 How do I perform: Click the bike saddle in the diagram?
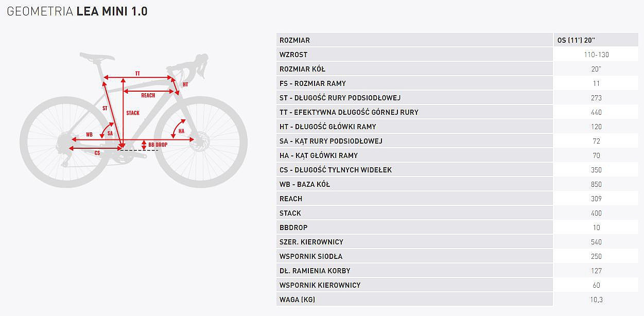pos(96,55)
